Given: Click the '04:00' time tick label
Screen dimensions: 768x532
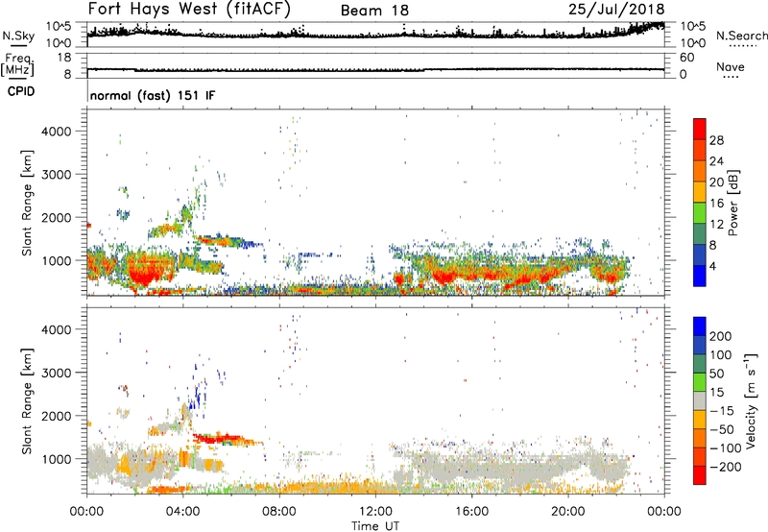Looking at the screenshot, I should [183, 512].
